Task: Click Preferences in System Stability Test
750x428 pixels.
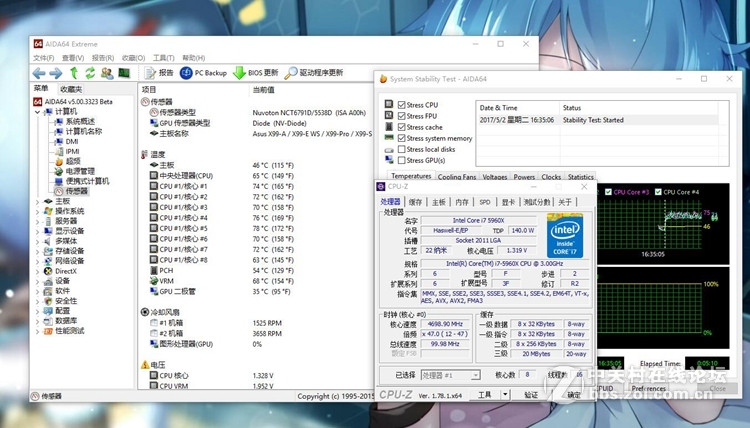Action: click(649, 388)
